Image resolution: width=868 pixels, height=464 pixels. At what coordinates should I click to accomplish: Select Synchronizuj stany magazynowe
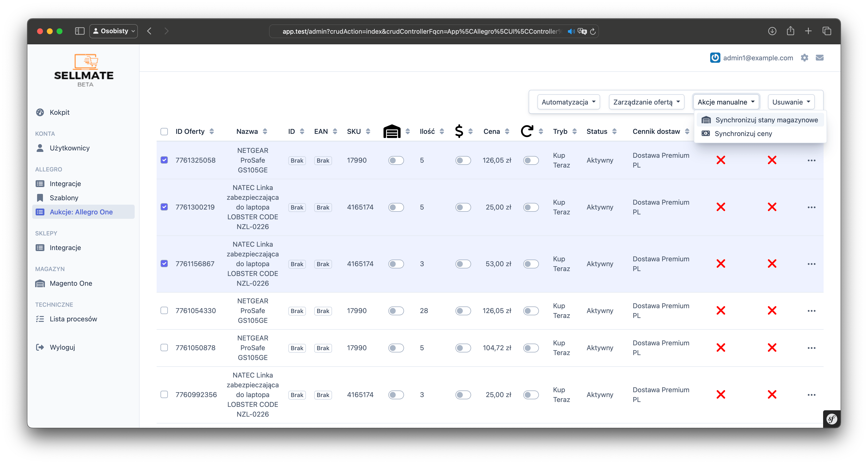pos(760,120)
